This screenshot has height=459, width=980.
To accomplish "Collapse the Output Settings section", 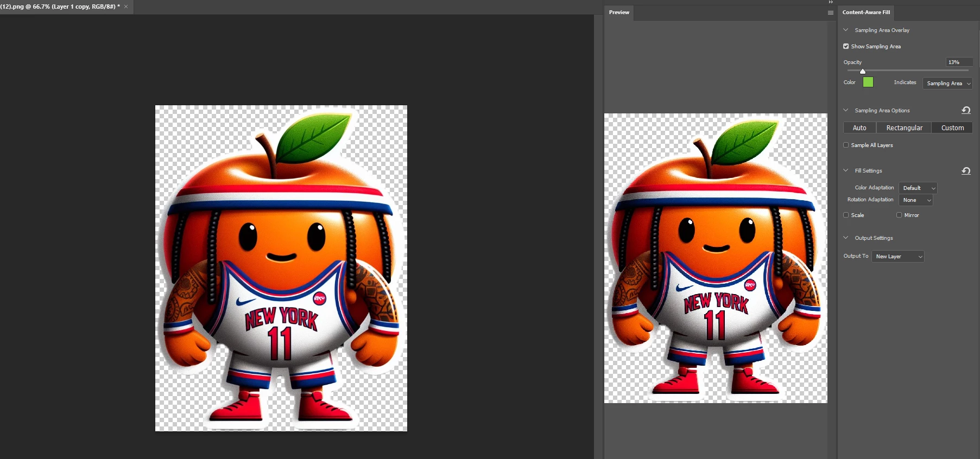I will (845, 238).
